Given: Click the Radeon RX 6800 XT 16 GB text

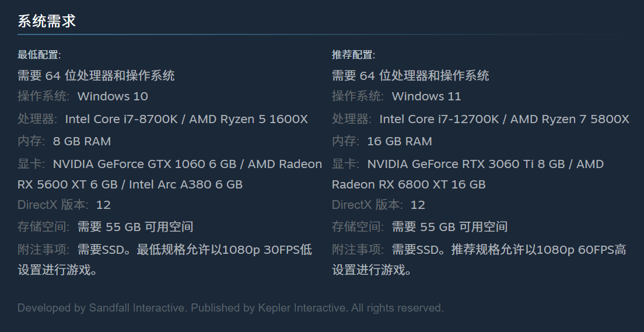Looking at the screenshot, I should point(409,184).
